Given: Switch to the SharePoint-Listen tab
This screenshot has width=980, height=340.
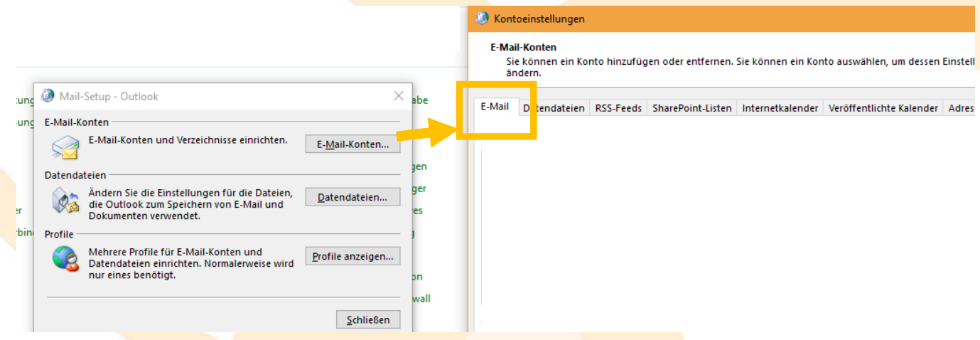Looking at the screenshot, I should [x=691, y=108].
